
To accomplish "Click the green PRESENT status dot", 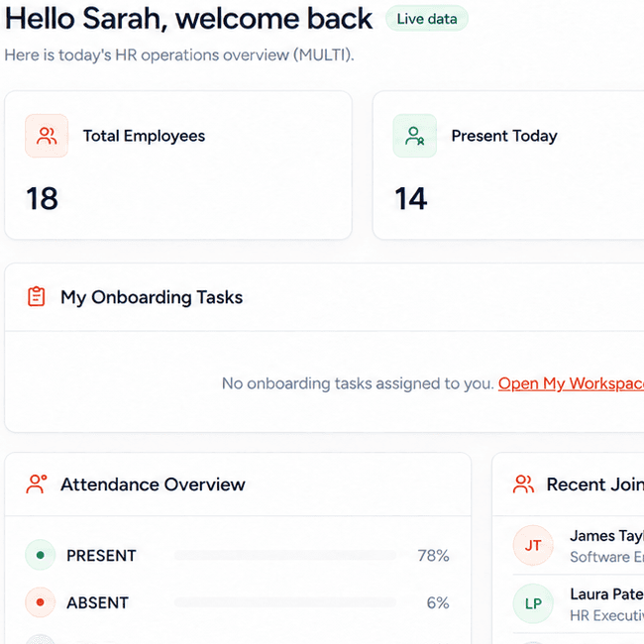I will click(x=41, y=555).
